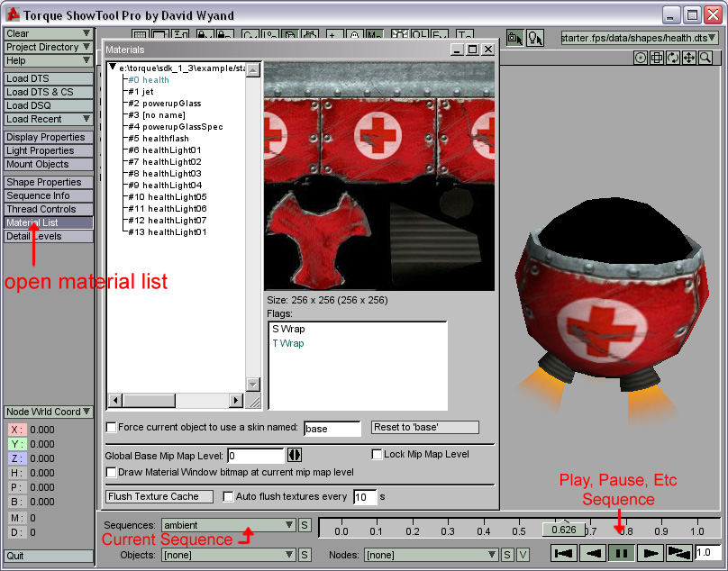Rewind sequence to the start
Viewport: 728px width, 571px height.
coord(564,553)
